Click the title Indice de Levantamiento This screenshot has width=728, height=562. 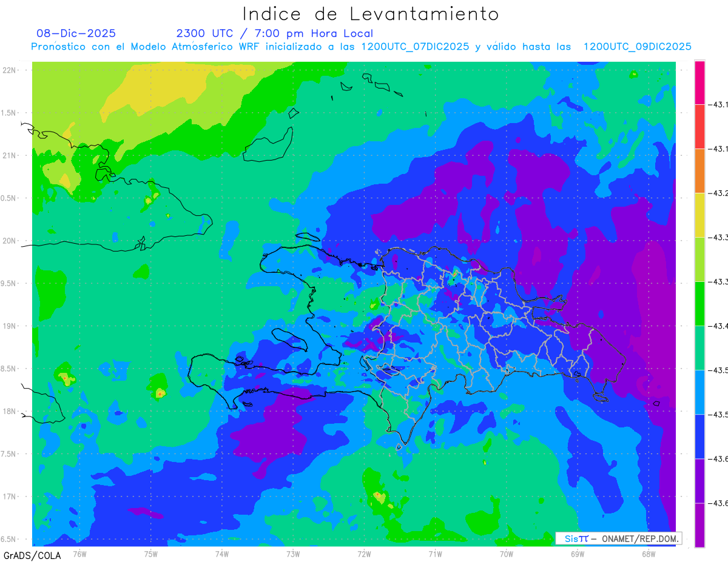click(x=371, y=14)
